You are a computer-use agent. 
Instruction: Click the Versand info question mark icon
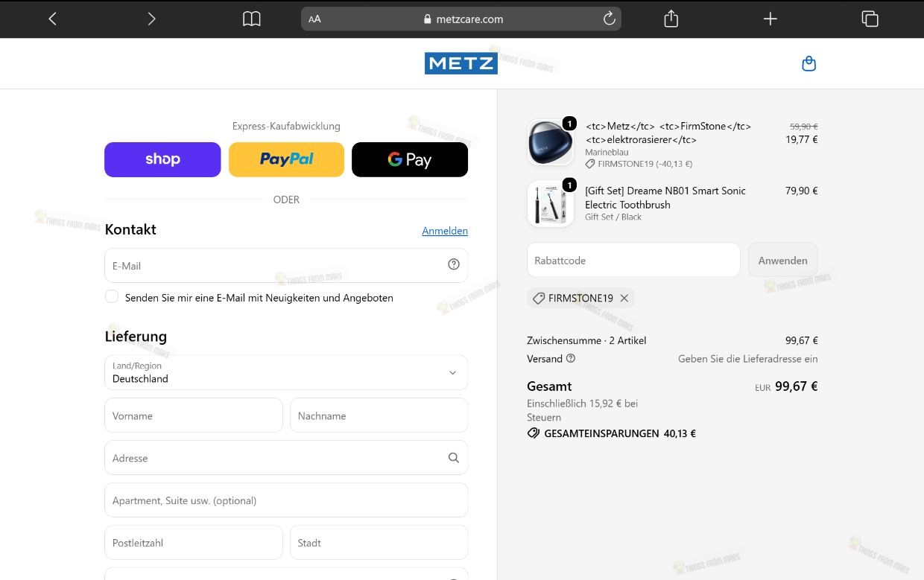click(571, 358)
